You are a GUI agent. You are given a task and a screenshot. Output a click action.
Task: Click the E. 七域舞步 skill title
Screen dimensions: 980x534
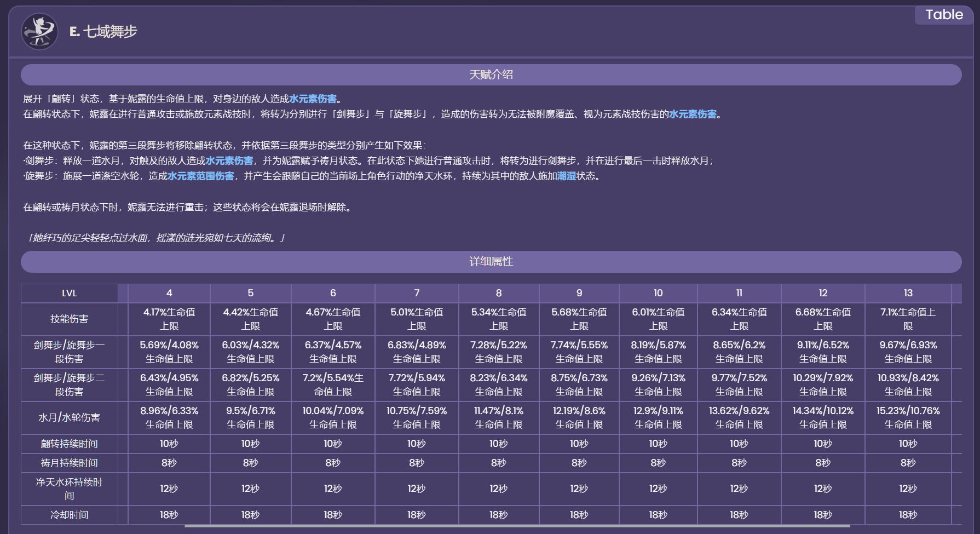(x=103, y=32)
